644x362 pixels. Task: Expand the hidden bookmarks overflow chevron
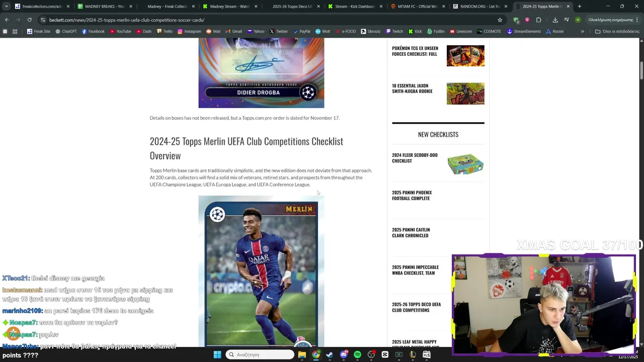pos(582,31)
